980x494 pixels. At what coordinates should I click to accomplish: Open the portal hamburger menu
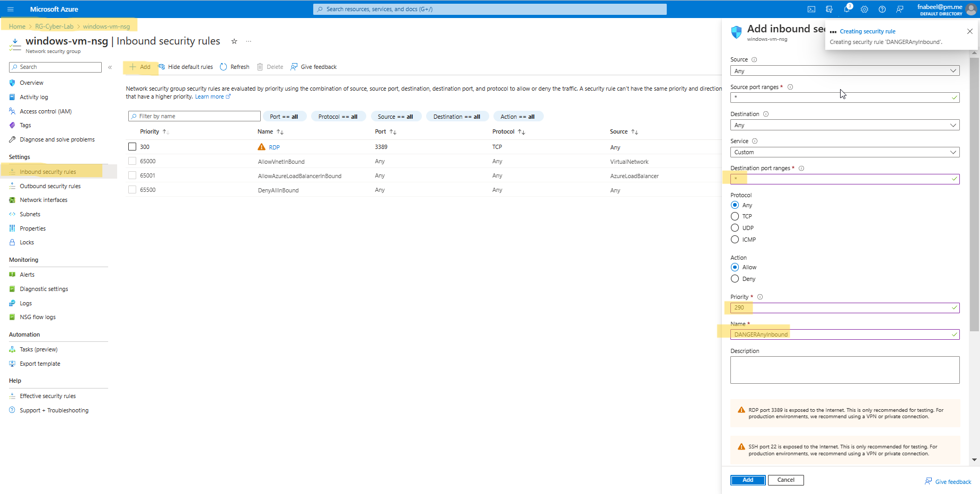click(x=10, y=9)
